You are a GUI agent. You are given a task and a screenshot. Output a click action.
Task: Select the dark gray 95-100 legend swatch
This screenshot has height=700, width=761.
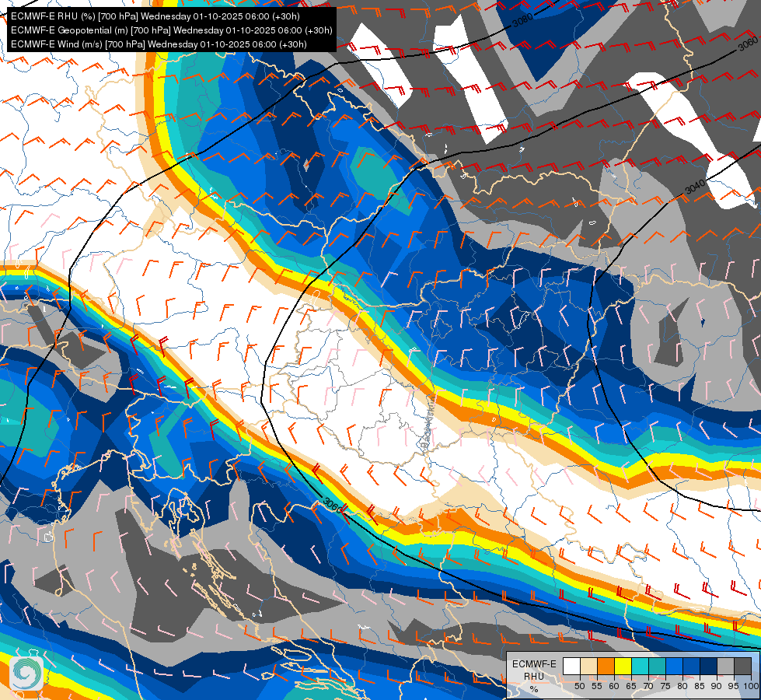[742, 666]
